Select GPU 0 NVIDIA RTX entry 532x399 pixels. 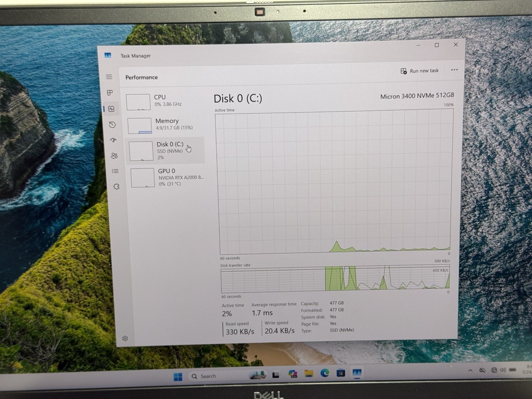coord(168,177)
